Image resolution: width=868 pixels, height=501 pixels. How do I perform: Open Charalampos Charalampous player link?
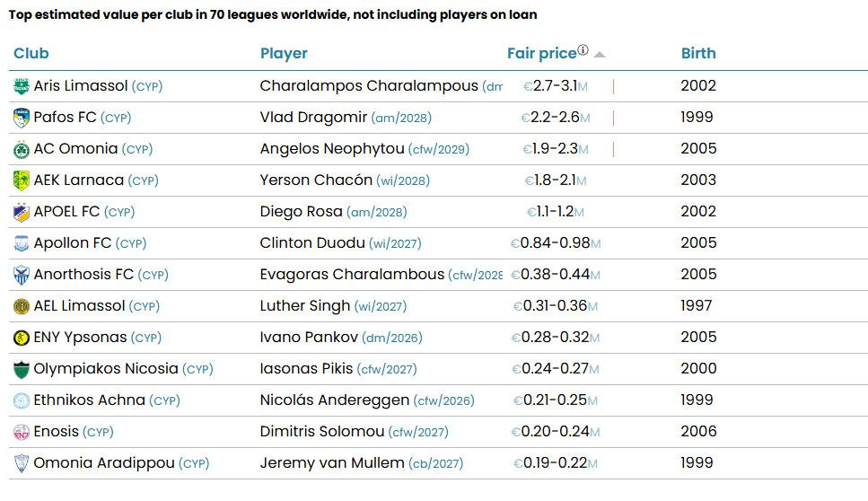point(369,86)
